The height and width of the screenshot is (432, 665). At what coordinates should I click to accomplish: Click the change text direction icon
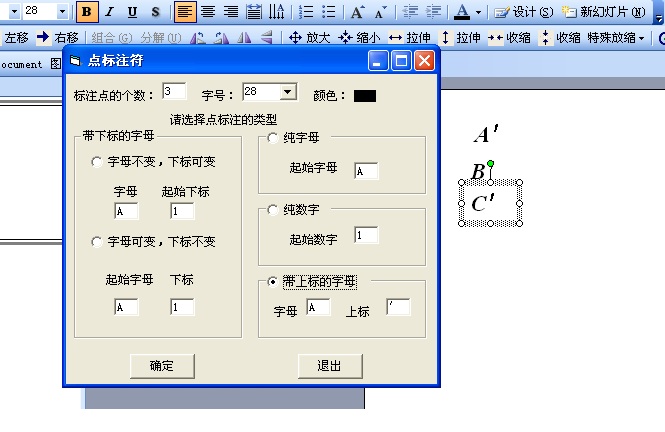click(x=277, y=12)
